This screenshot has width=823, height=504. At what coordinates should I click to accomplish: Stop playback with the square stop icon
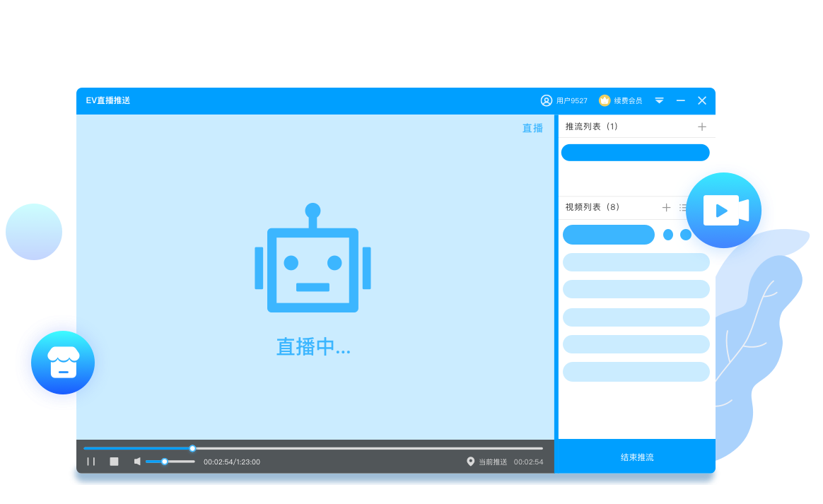[113, 461]
